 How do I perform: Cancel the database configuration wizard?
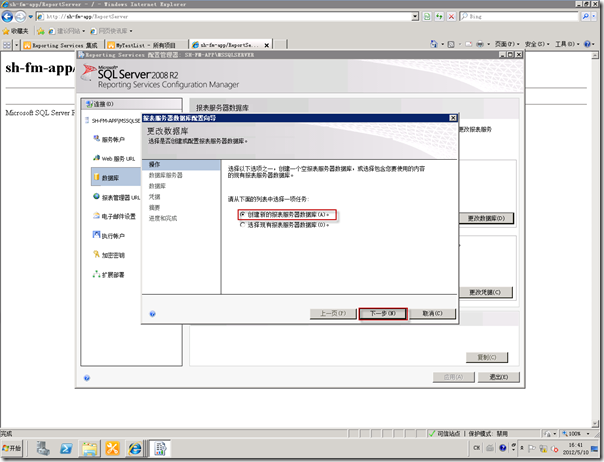point(432,314)
